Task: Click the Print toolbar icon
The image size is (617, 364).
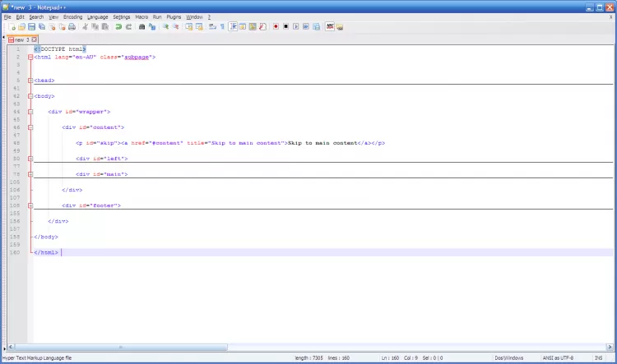Action: pos(72,26)
